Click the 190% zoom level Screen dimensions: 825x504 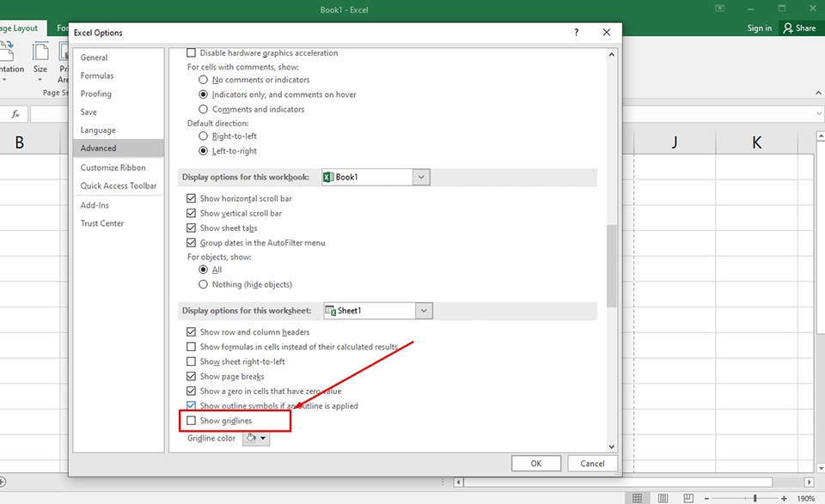coord(806,498)
